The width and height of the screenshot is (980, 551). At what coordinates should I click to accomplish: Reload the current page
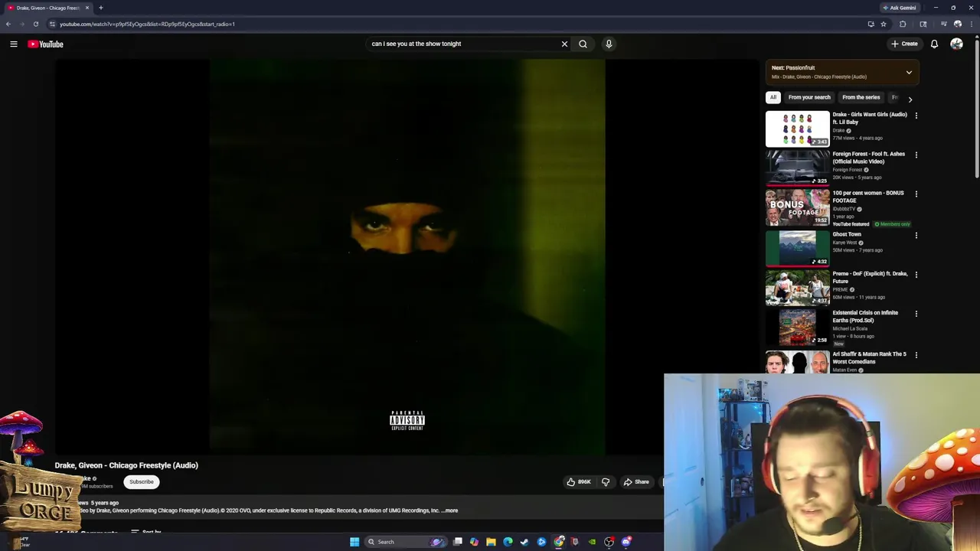click(35, 24)
